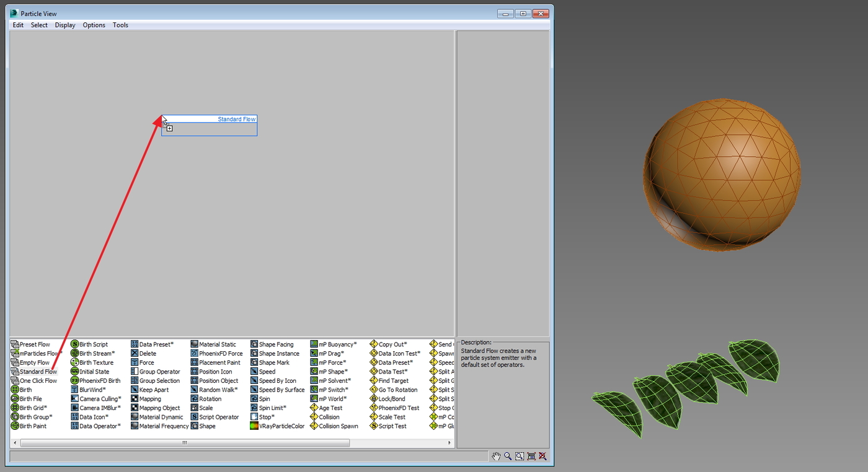Image resolution: width=868 pixels, height=472 pixels.
Task: Select the green leaf objects in viewport
Action: [x=686, y=387]
